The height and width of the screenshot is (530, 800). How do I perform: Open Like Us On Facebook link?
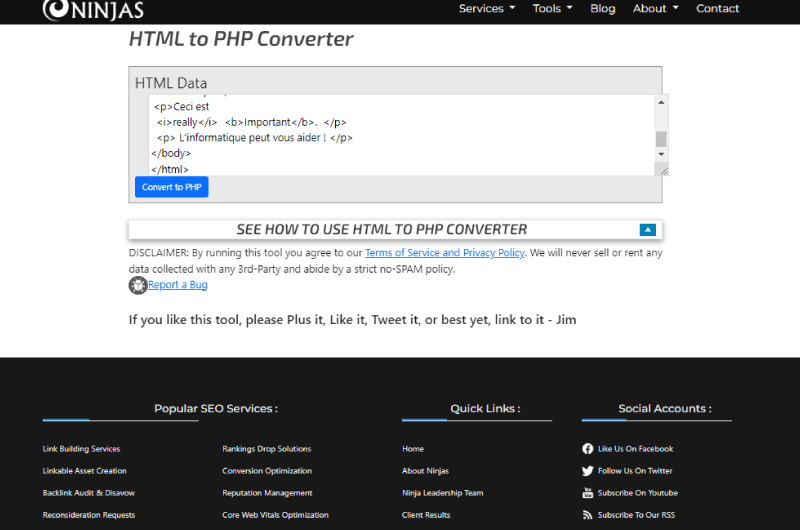pyautogui.click(x=636, y=449)
